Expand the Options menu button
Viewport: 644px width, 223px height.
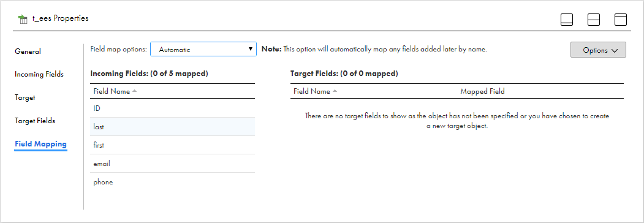[598, 50]
